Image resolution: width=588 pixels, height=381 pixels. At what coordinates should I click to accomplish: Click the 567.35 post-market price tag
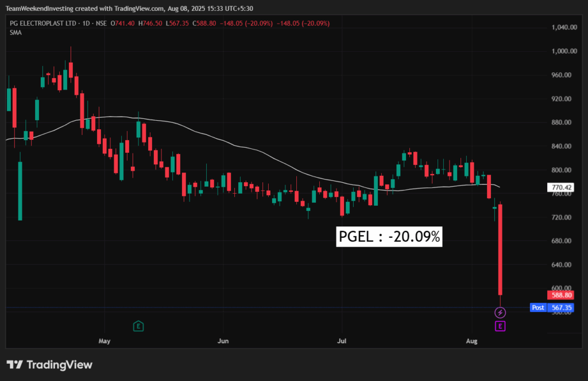[560, 308]
